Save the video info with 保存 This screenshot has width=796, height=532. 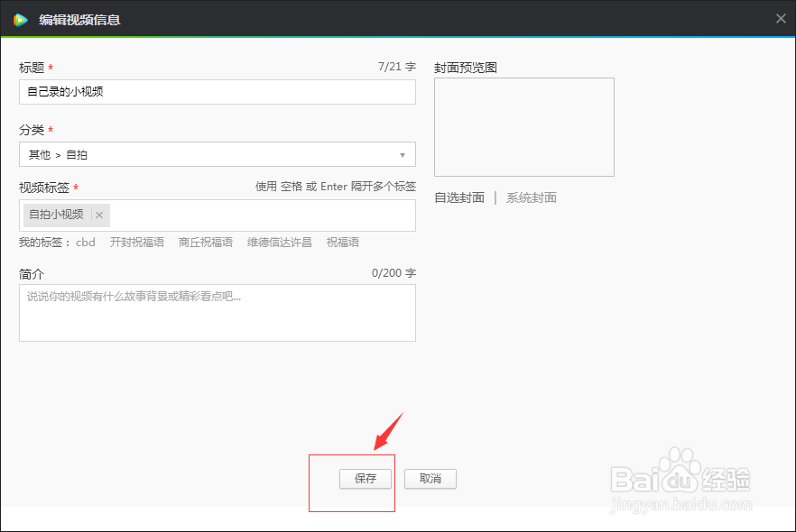tap(365, 479)
